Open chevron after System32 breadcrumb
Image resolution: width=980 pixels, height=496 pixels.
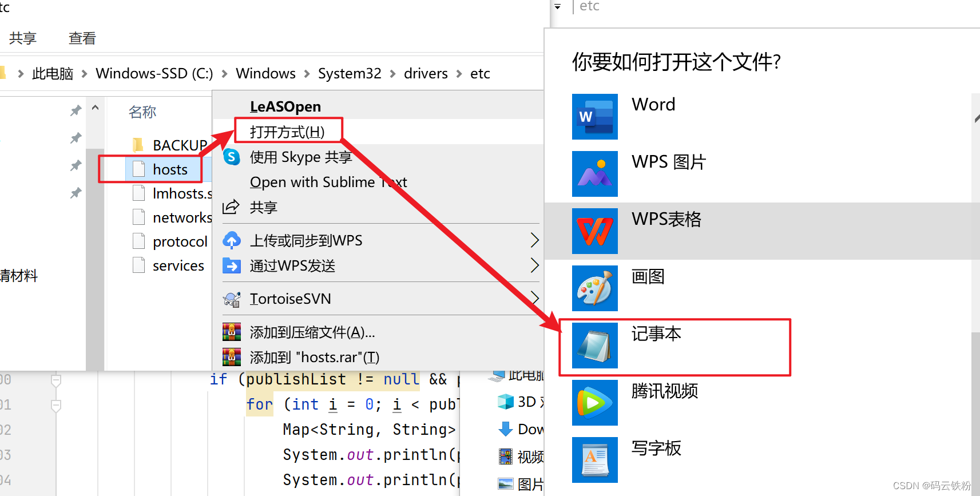pyautogui.click(x=392, y=74)
